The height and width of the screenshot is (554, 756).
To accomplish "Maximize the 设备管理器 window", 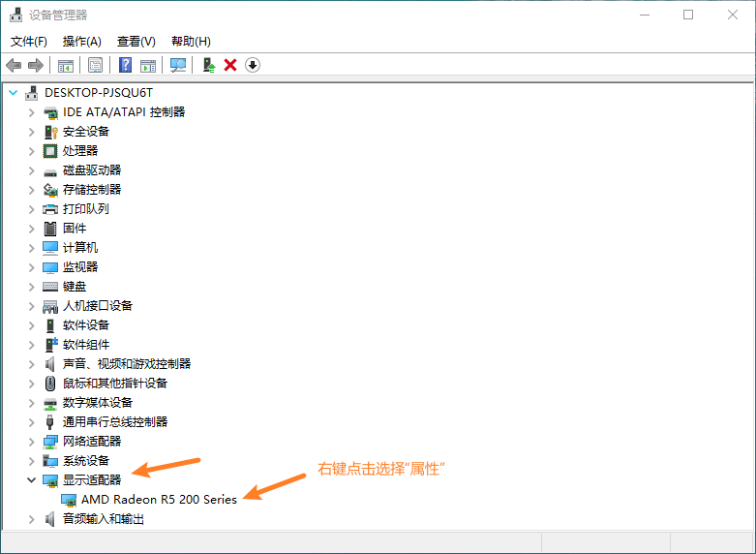I will pyautogui.click(x=688, y=15).
